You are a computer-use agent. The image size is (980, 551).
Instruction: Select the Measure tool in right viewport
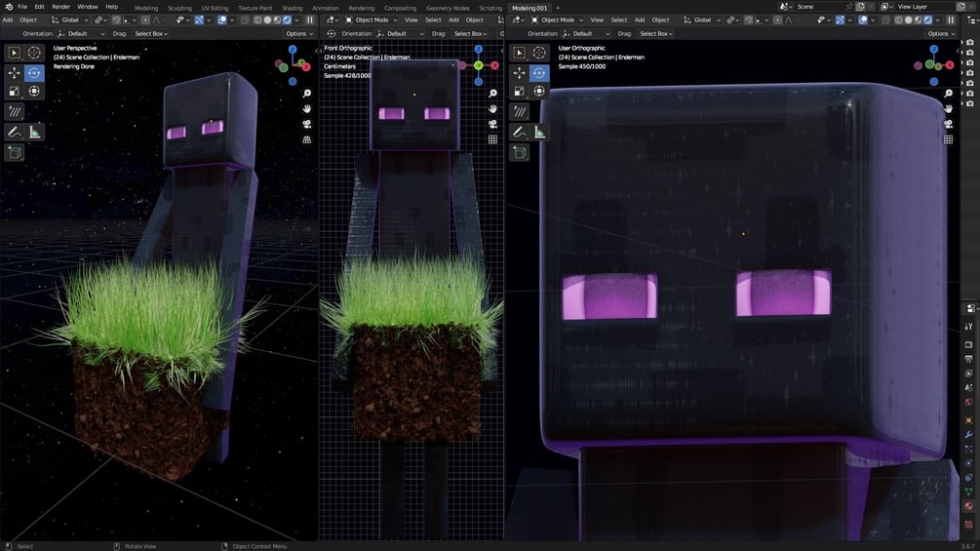click(538, 132)
